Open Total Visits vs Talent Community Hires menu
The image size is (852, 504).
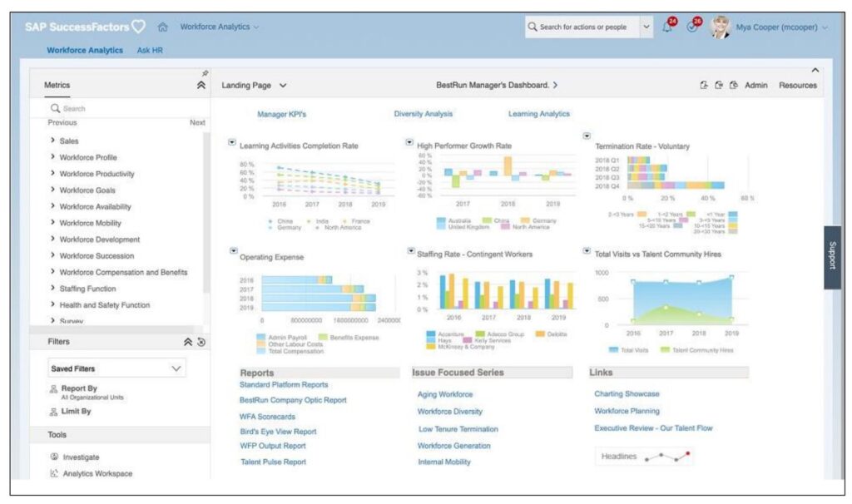(587, 251)
